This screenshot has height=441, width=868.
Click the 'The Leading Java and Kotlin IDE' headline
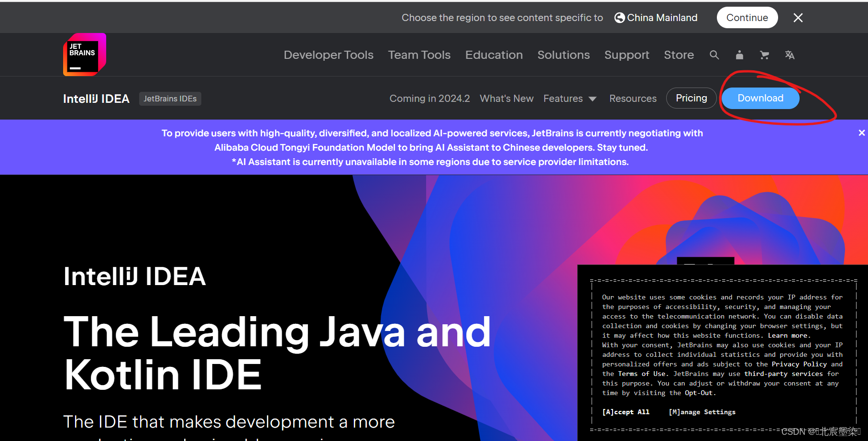[277, 353]
